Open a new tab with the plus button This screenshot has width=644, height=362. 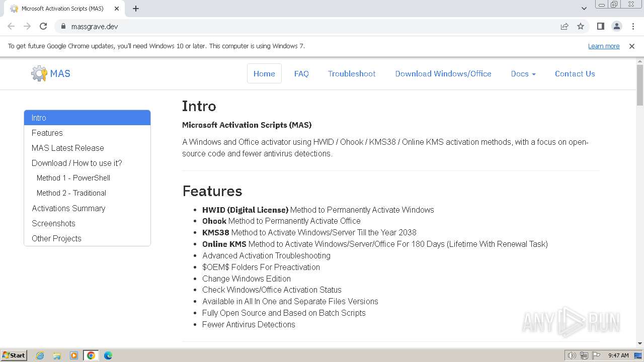[x=136, y=9]
